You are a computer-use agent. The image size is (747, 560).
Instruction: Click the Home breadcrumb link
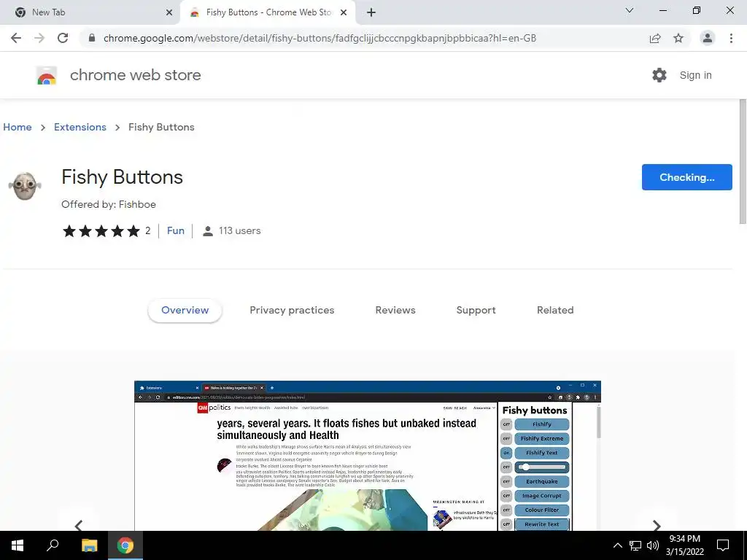[18, 127]
